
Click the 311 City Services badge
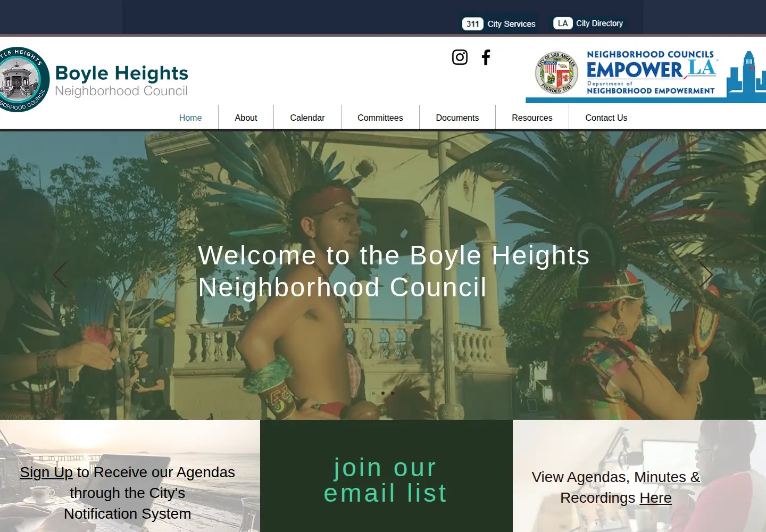pyautogui.click(x=498, y=23)
